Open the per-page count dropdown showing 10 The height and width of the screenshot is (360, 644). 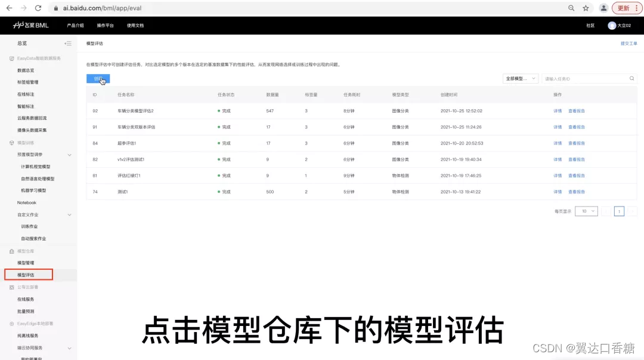586,211
